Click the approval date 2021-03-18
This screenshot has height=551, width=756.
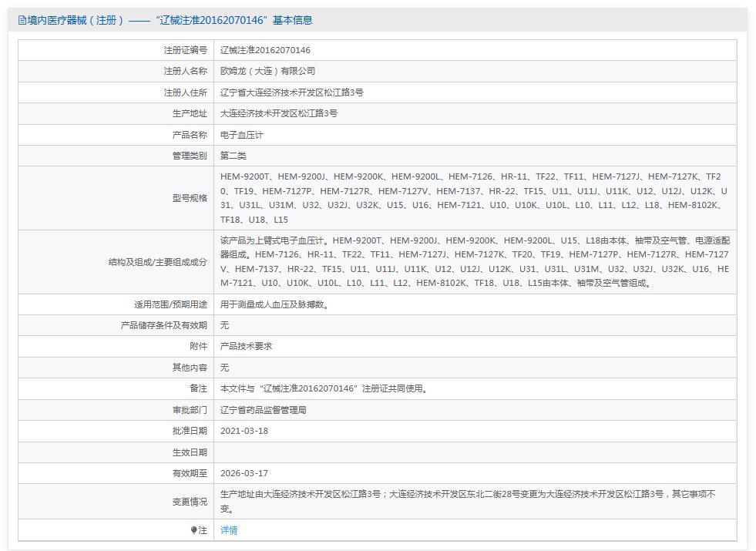(244, 431)
